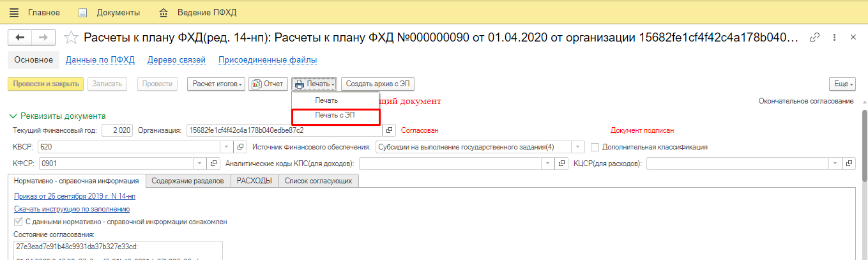The image size is (868, 260).
Task: Open the Присоединенные файлы link
Action: [268, 60]
